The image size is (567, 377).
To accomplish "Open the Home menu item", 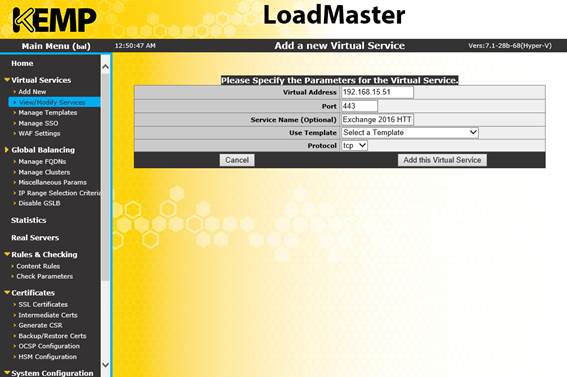I will point(22,63).
